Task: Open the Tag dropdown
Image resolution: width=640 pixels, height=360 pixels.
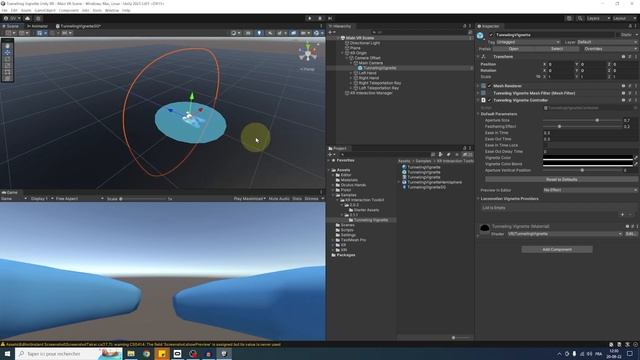Action: tap(529, 42)
